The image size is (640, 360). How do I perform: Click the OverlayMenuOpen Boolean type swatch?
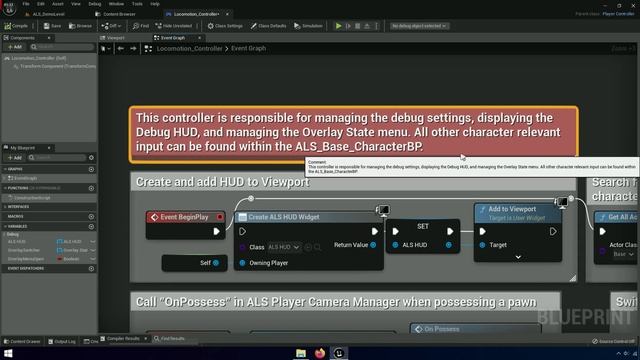tap(60, 259)
